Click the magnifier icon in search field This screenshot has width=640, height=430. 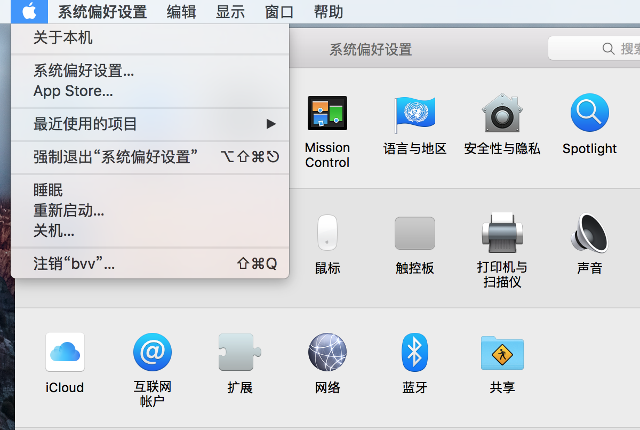click(608, 49)
